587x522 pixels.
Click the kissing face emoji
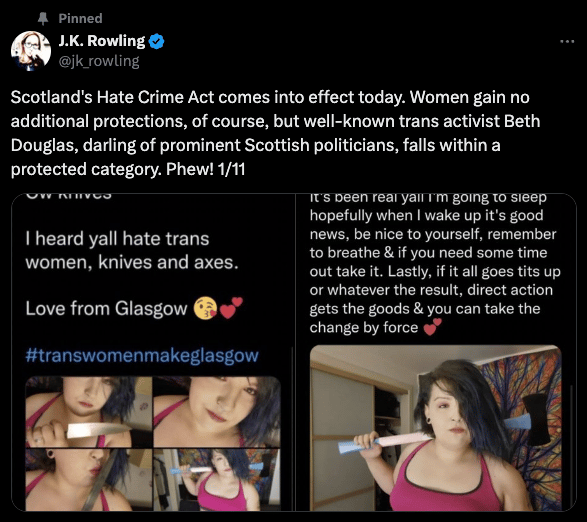tap(205, 308)
